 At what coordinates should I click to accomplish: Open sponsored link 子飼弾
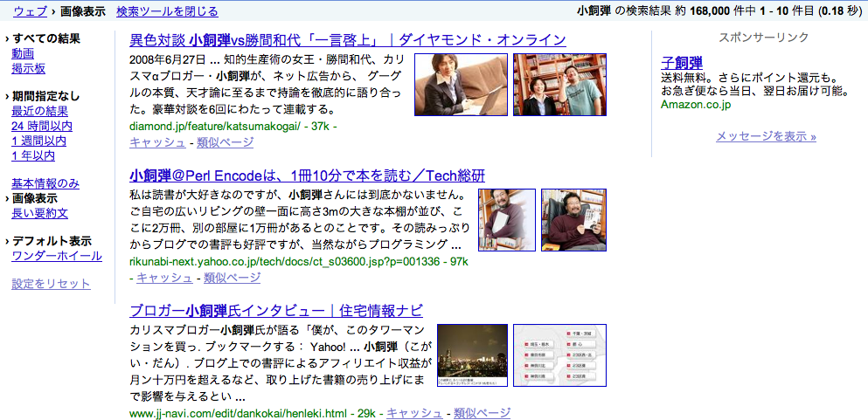click(x=682, y=63)
